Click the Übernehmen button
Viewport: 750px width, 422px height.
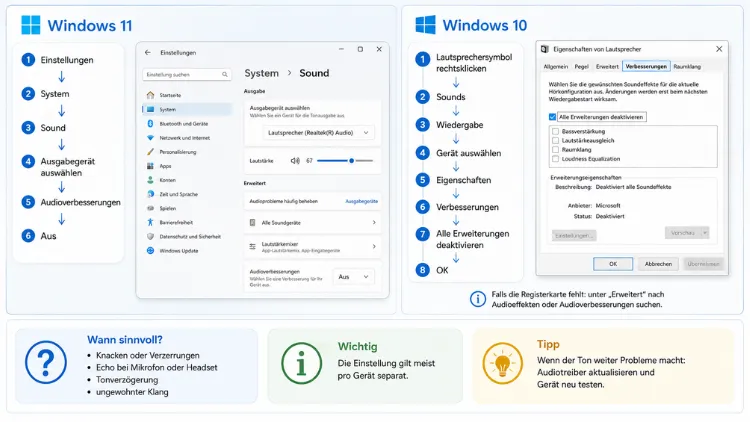click(703, 264)
